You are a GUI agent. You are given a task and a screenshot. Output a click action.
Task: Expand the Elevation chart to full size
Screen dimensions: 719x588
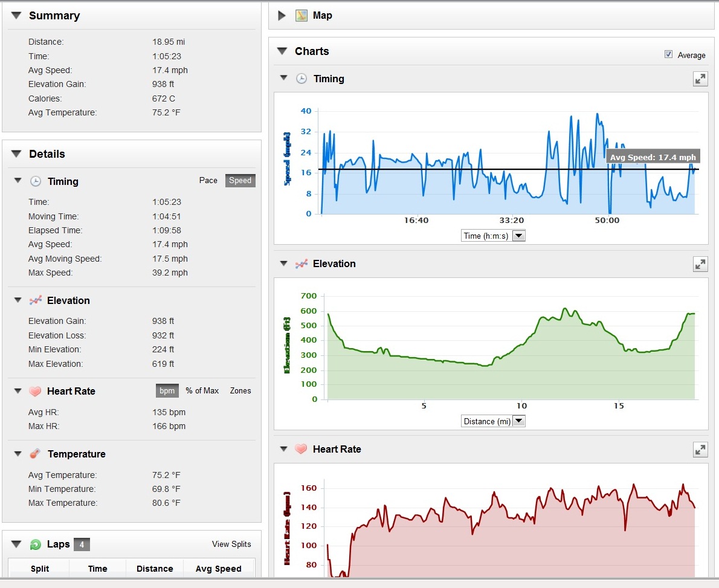click(700, 264)
